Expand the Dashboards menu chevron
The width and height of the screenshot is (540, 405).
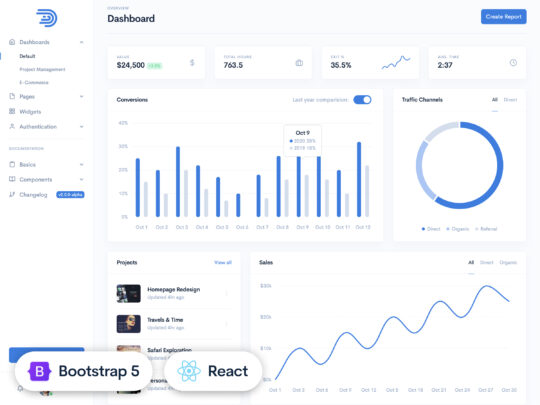82,42
